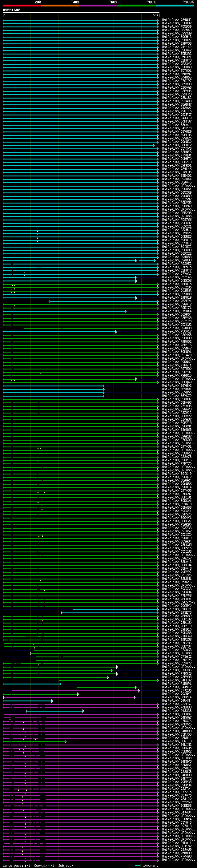Click the query end position 564

click(155, 15)
